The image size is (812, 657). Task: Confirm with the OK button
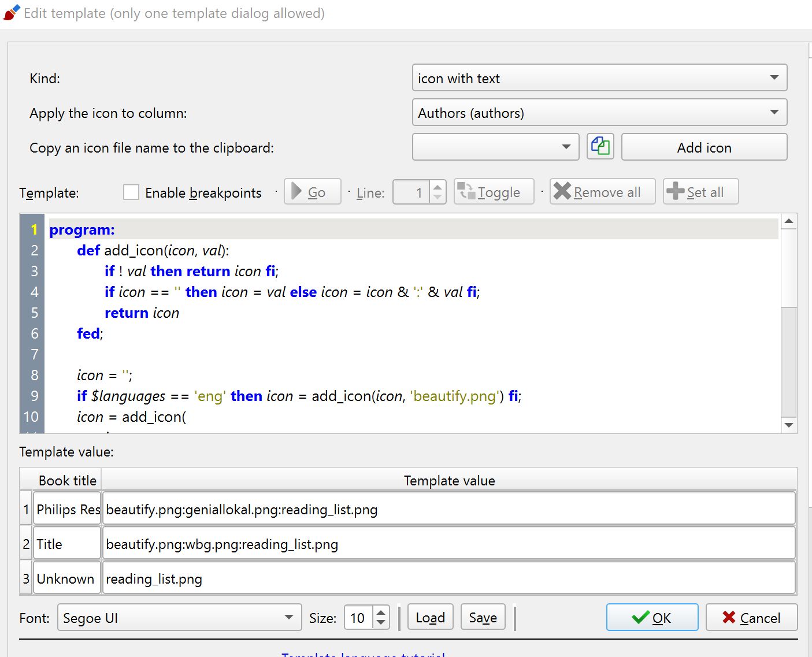(x=652, y=618)
